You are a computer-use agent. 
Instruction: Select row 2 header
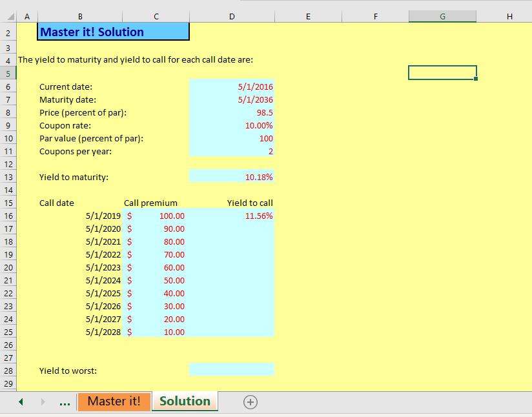click(8, 33)
